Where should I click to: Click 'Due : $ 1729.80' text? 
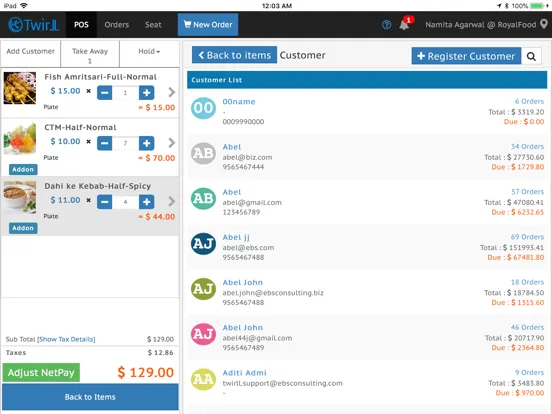pyautogui.click(x=518, y=167)
